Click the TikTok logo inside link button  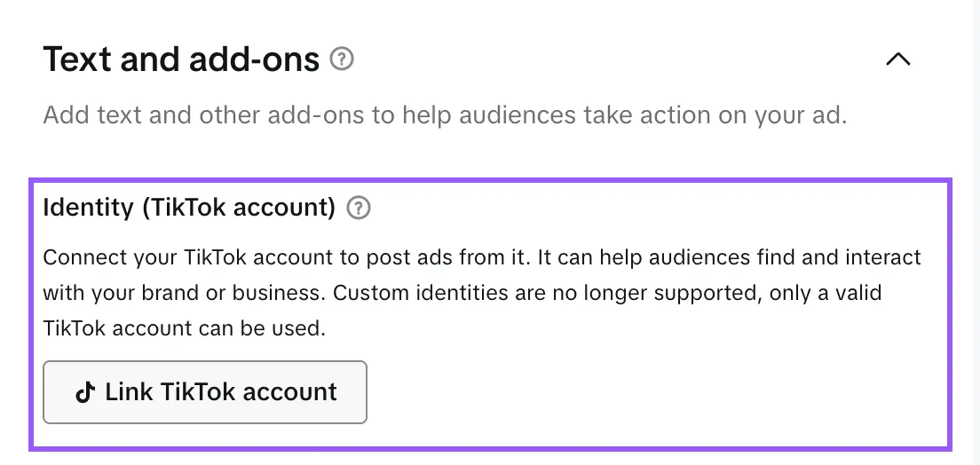(x=85, y=392)
